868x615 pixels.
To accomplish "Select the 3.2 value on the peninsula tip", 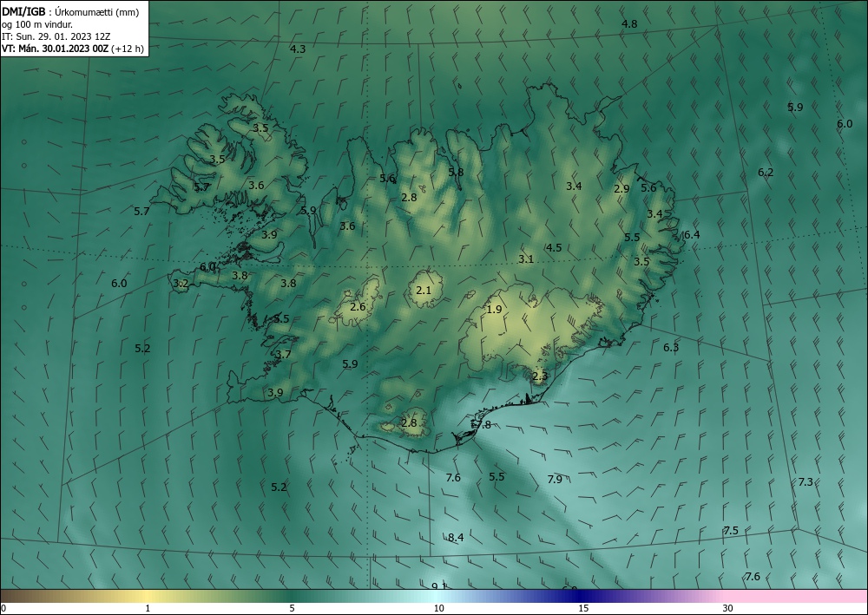I will pos(181,284).
